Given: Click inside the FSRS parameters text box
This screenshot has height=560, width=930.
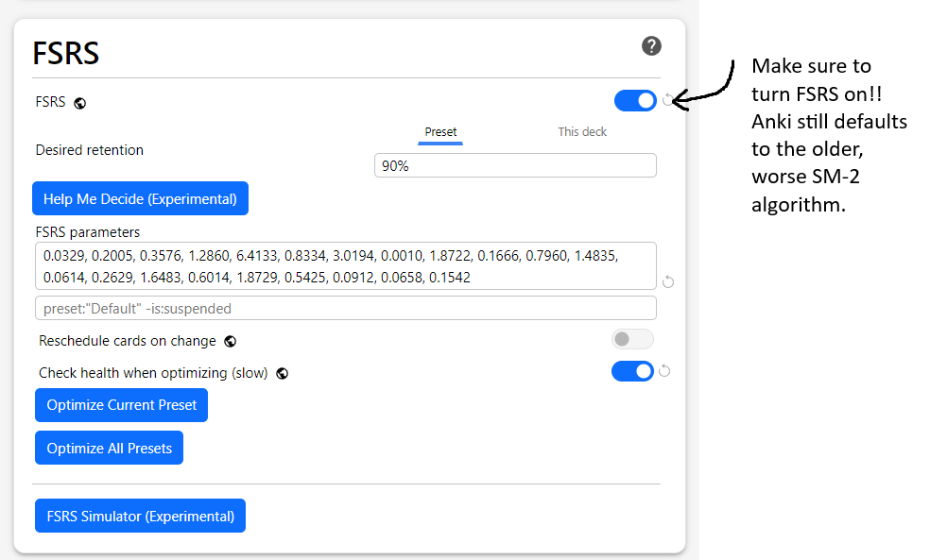Looking at the screenshot, I should (x=345, y=266).
